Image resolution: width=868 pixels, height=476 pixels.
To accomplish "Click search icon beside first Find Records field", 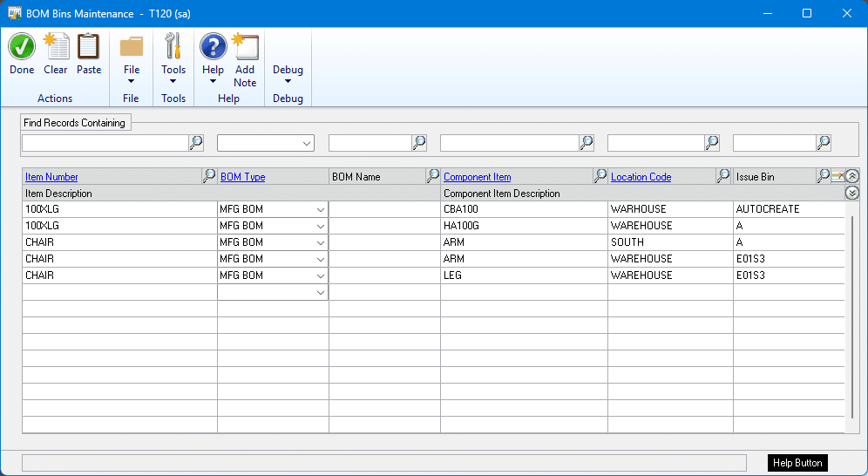I will tap(196, 143).
